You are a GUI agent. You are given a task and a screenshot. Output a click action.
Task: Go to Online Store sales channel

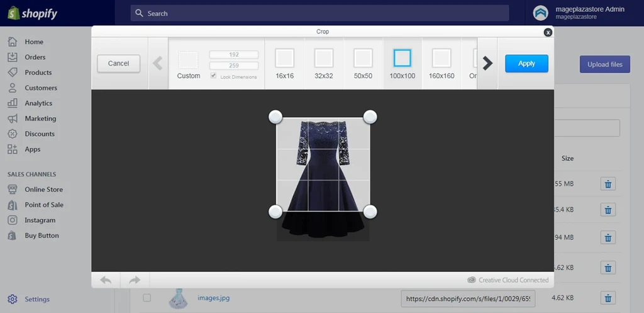tap(43, 190)
